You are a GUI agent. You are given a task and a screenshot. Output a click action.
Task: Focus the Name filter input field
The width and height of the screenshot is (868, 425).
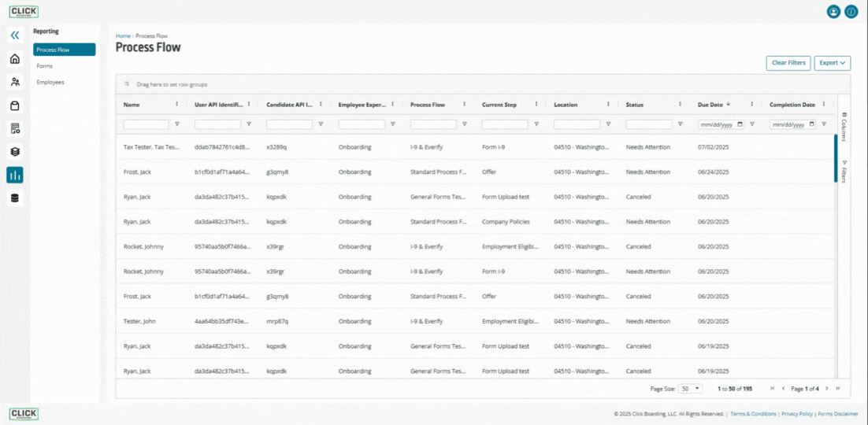[147, 124]
